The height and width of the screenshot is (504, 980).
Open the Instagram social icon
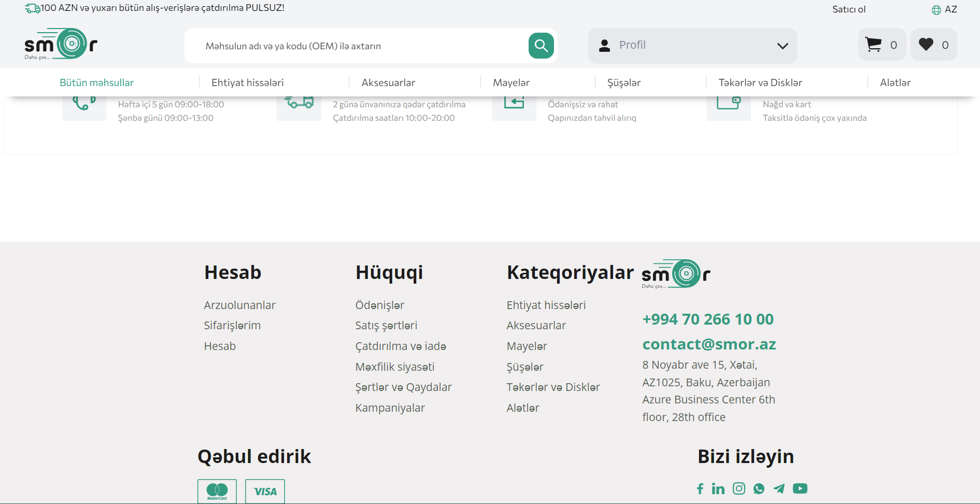pyautogui.click(x=738, y=488)
